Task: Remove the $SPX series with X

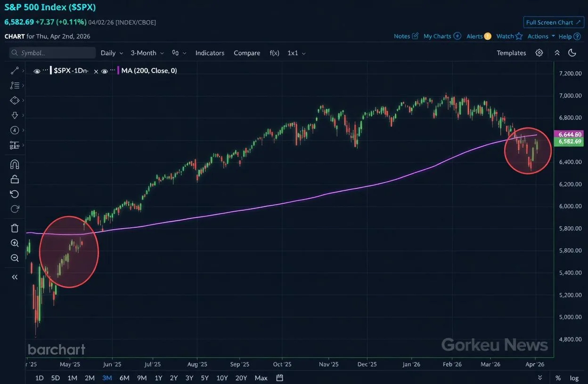Action: tap(96, 72)
